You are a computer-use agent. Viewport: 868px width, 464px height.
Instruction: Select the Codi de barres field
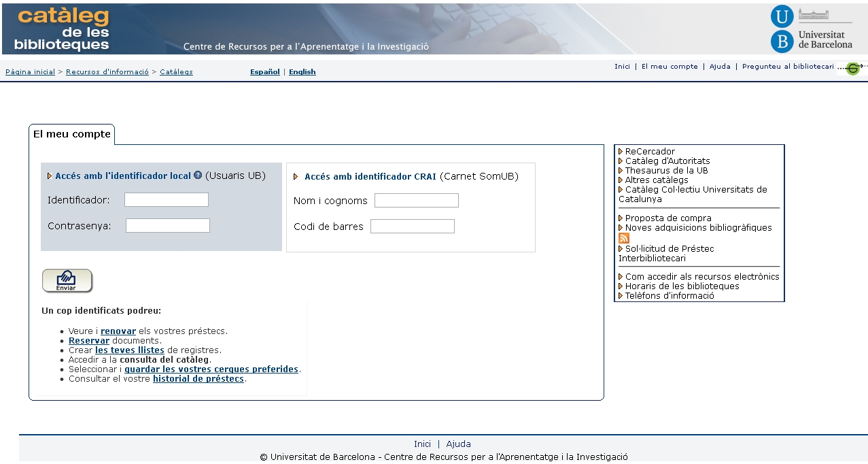point(413,227)
